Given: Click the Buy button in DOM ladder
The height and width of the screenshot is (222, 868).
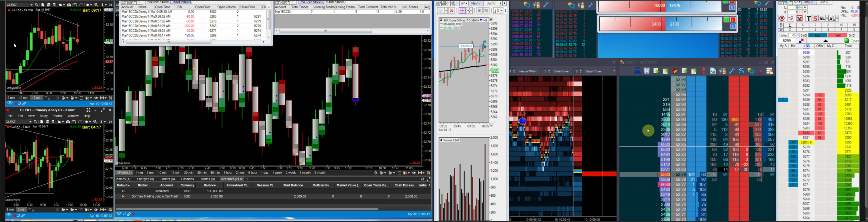Looking at the screenshot, I should point(818,35).
